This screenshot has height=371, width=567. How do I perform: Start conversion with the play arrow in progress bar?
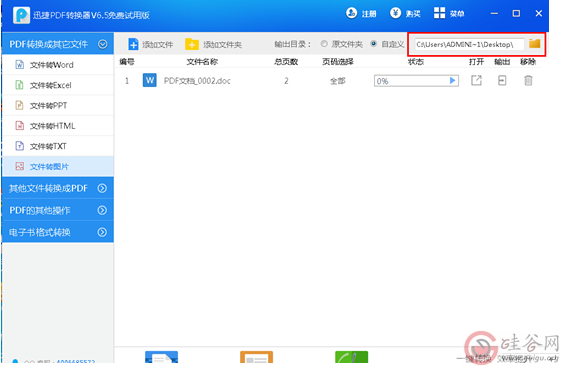(452, 80)
